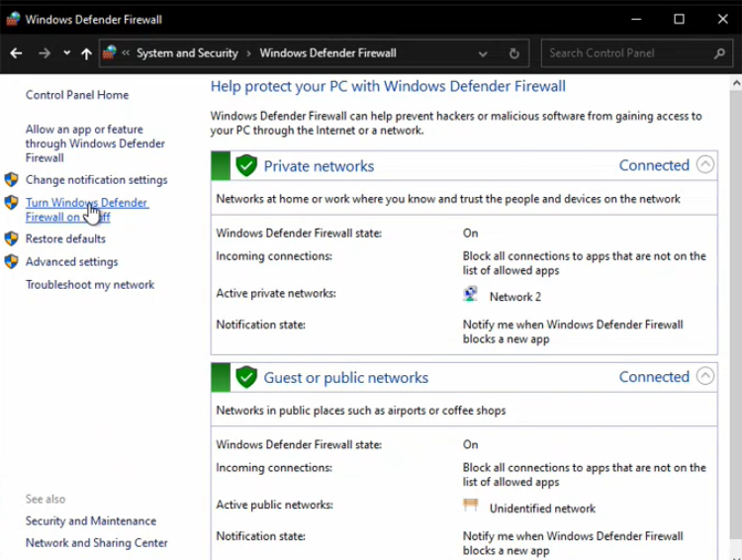Open Control Panel Home
Viewport: 742px width, 560px height.
pos(77,95)
